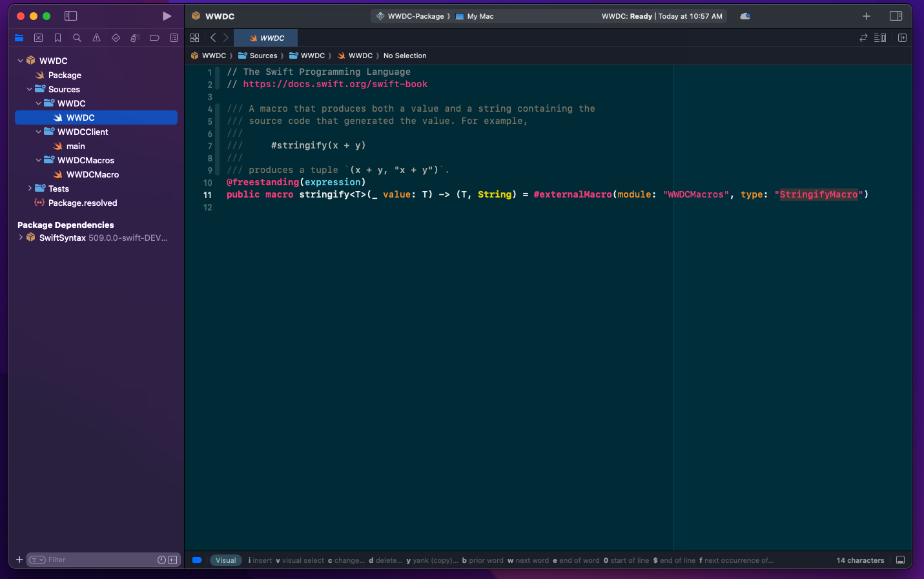Open the Debug navigator
The height and width of the screenshot is (579, 924).
point(135,38)
